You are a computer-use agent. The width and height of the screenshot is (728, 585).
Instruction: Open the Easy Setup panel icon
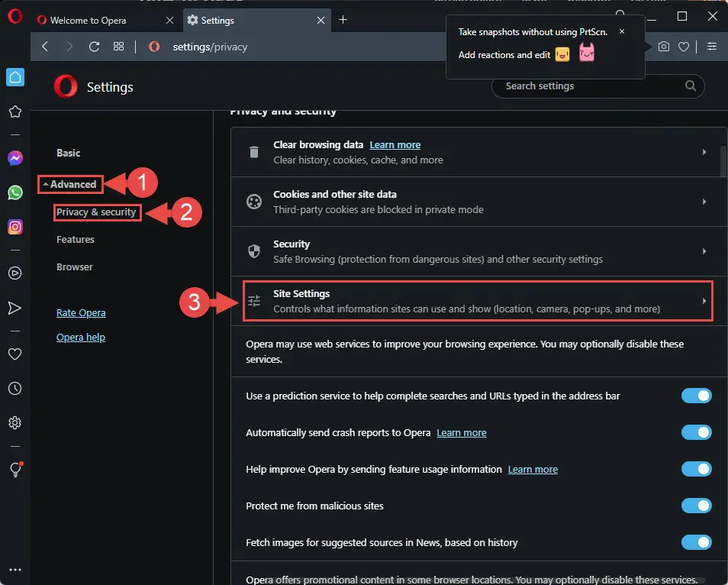[x=712, y=47]
